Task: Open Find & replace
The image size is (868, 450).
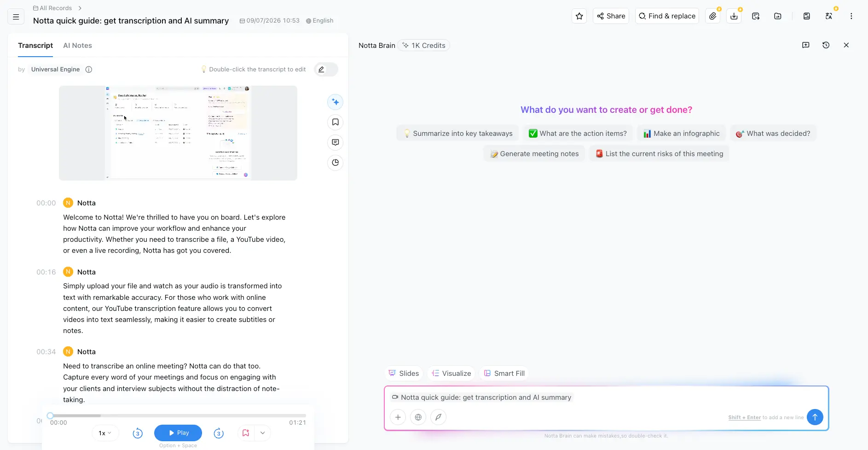Action: coord(667,16)
